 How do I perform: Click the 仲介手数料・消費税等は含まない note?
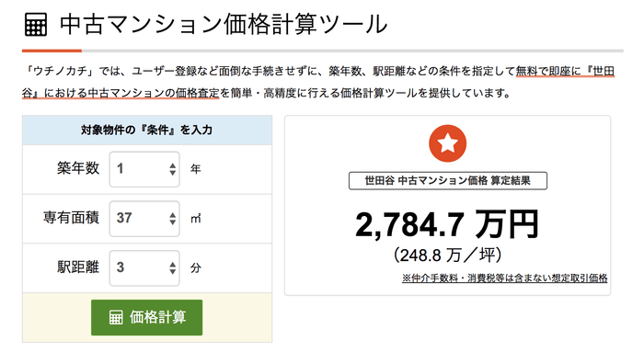click(504, 278)
